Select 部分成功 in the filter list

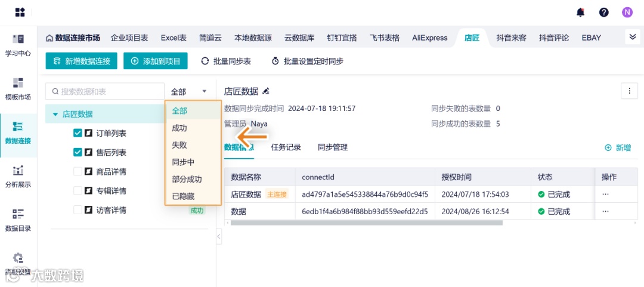click(193, 179)
